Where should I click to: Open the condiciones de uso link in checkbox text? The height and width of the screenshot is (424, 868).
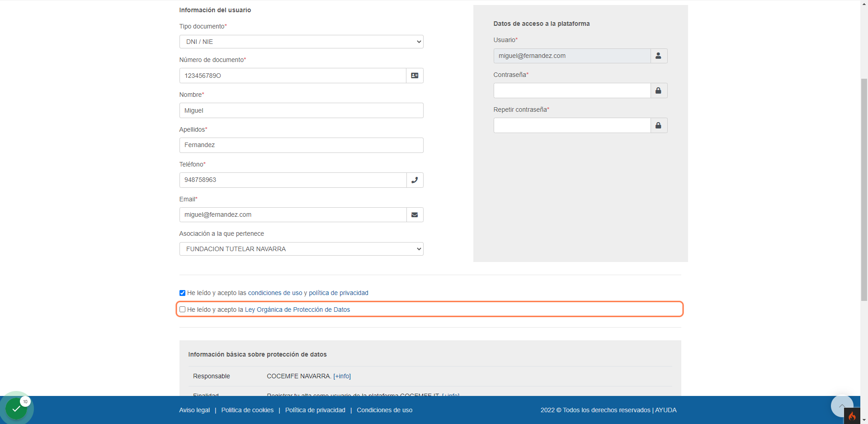tap(275, 293)
